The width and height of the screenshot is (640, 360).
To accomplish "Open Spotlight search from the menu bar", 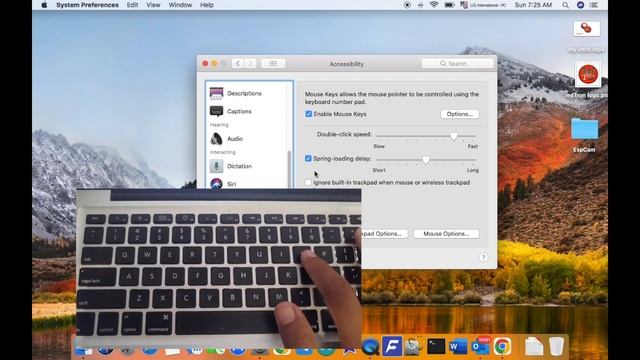I will [565, 5].
